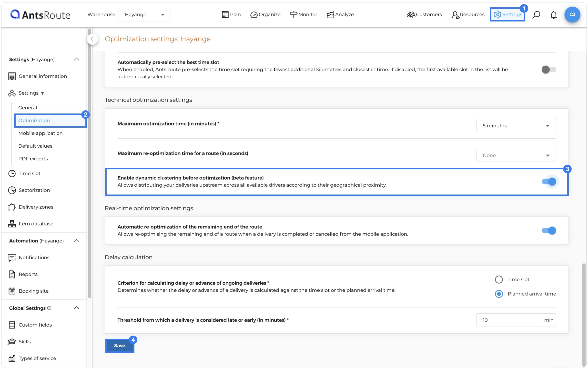Click the Sectorization pie icon
Screen dimensions: 588x370
[x=12, y=190]
